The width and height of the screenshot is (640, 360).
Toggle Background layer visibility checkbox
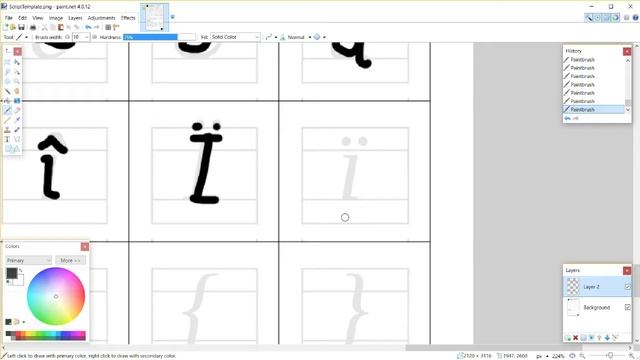point(628,307)
